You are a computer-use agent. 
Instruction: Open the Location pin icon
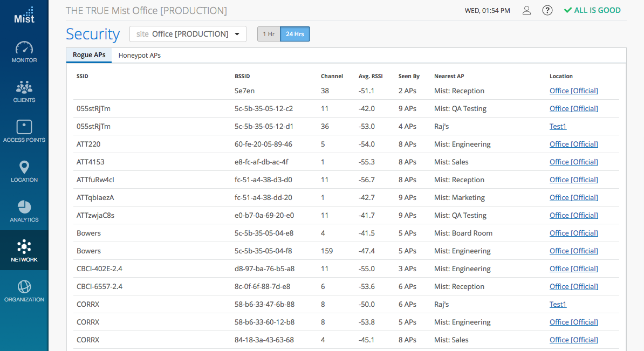point(24,168)
